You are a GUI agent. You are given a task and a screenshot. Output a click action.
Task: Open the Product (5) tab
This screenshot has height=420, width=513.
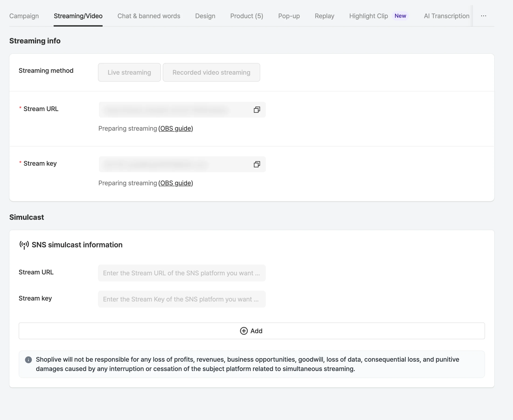[246, 16]
